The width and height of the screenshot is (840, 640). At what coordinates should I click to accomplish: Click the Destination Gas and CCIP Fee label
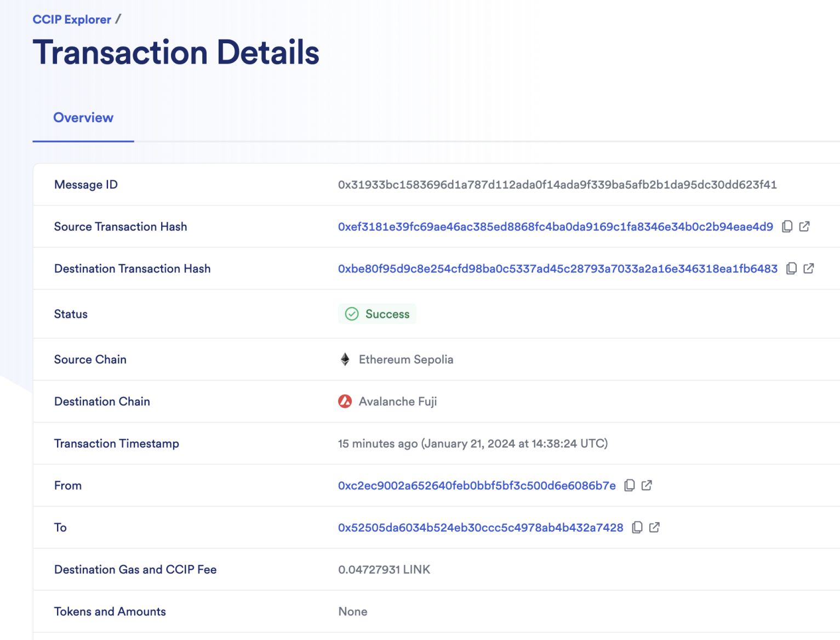[x=135, y=570]
